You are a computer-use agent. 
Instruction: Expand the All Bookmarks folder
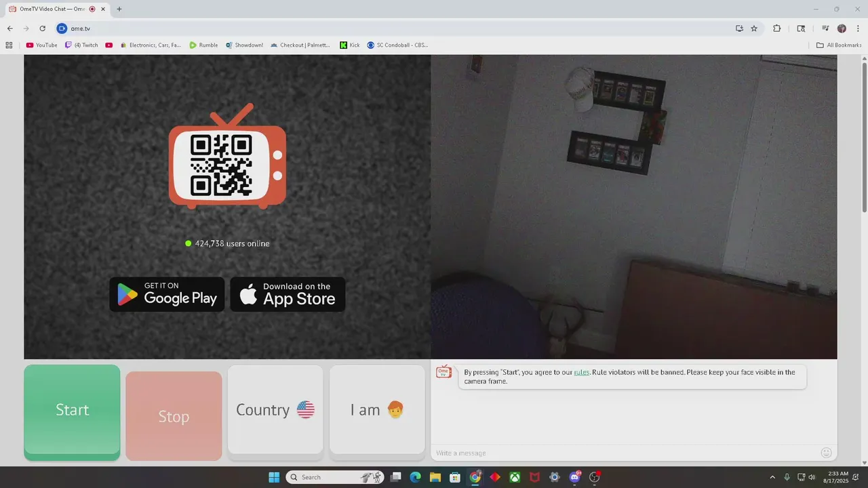pyautogui.click(x=838, y=45)
